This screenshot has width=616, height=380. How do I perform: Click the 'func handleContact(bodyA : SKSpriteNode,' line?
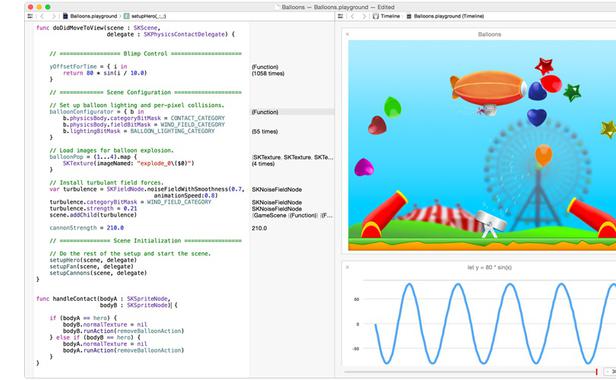coord(103,299)
